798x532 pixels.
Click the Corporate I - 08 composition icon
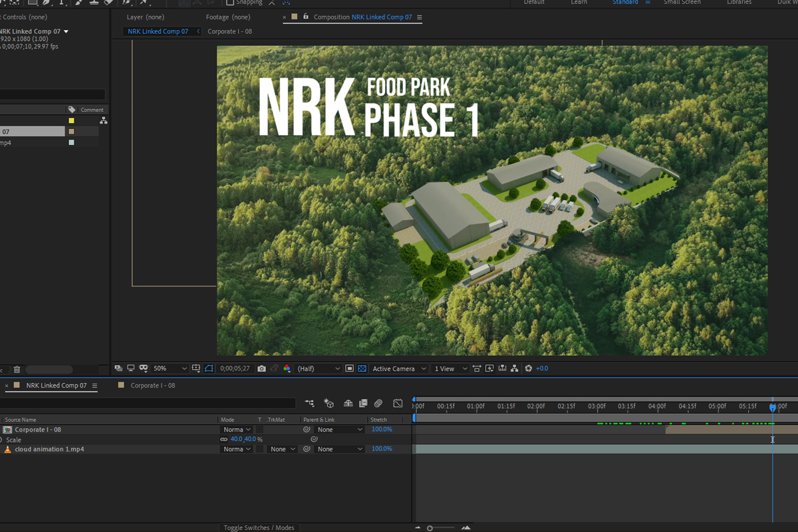pos(8,430)
